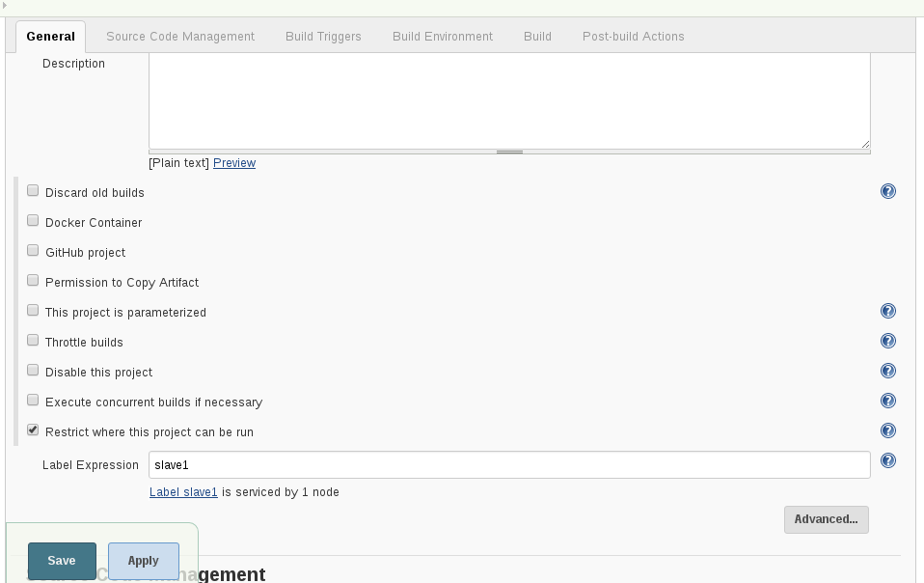This screenshot has width=924, height=583.
Task: Open help for Discard old builds
Action: coord(887,191)
